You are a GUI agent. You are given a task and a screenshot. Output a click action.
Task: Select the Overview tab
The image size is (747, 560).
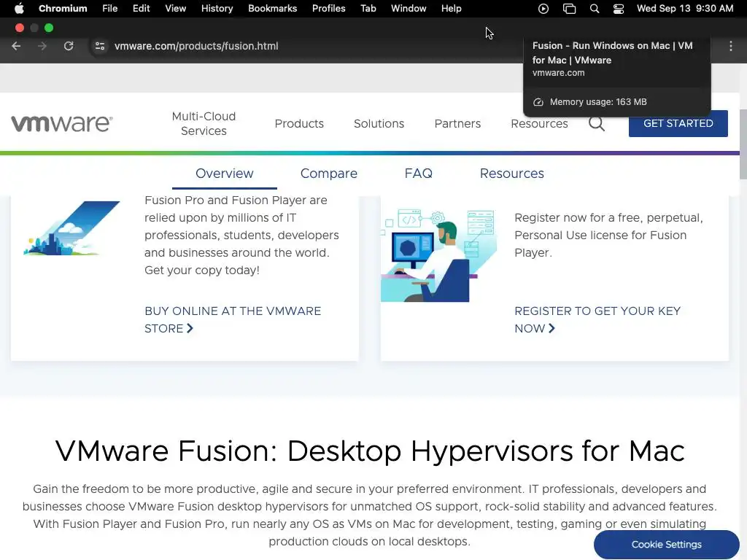[225, 174]
